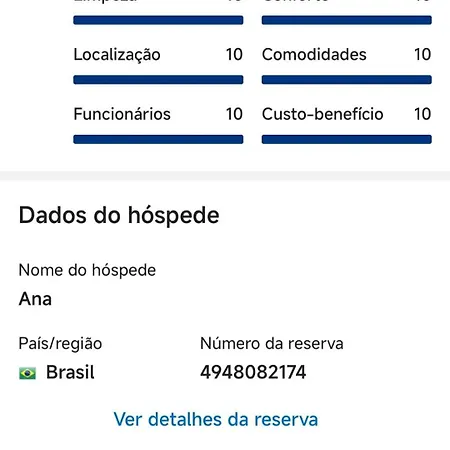Click the Funcionários score of 10
This screenshot has width=450, height=450.
(x=234, y=114)
